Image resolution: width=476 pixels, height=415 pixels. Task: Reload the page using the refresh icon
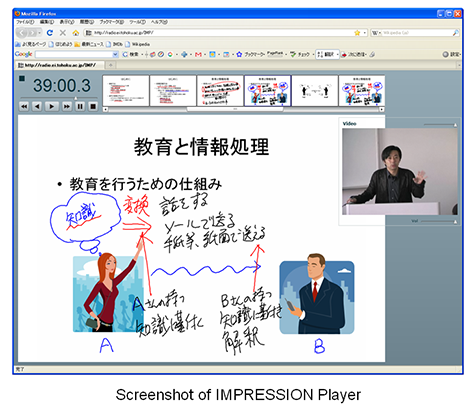click(x=50, y=33)
